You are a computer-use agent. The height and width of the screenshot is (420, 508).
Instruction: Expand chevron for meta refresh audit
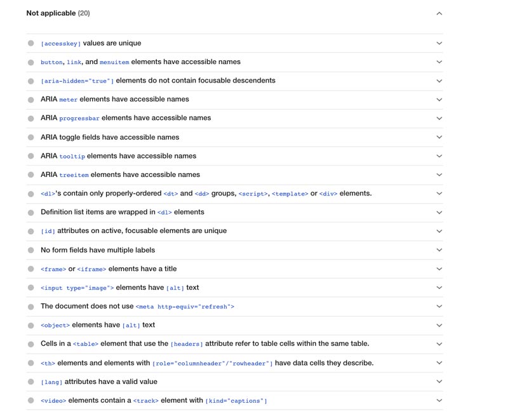tap(439, 306)
